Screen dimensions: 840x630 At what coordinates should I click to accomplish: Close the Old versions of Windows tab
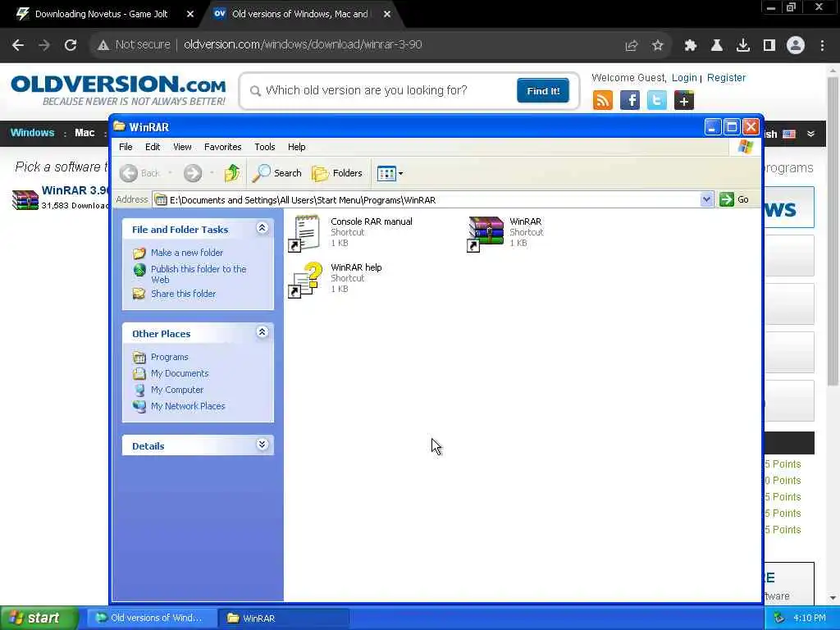coord(387,15)
